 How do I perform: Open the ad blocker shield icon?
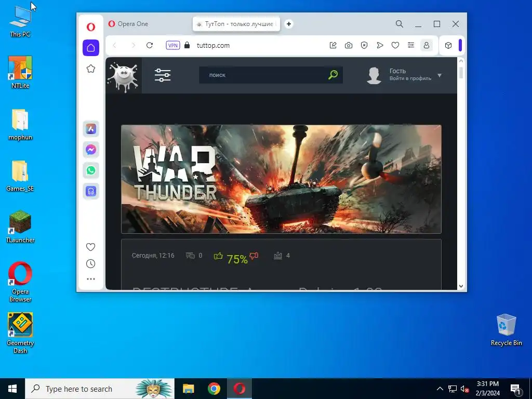tap(364, 45)
